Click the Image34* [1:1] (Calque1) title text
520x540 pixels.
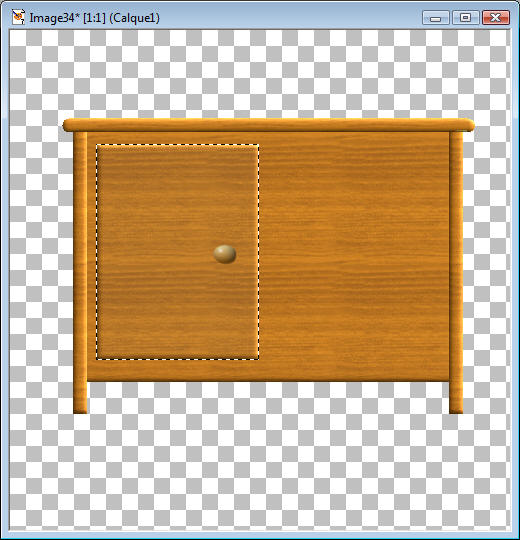click(x=95, y=18)
